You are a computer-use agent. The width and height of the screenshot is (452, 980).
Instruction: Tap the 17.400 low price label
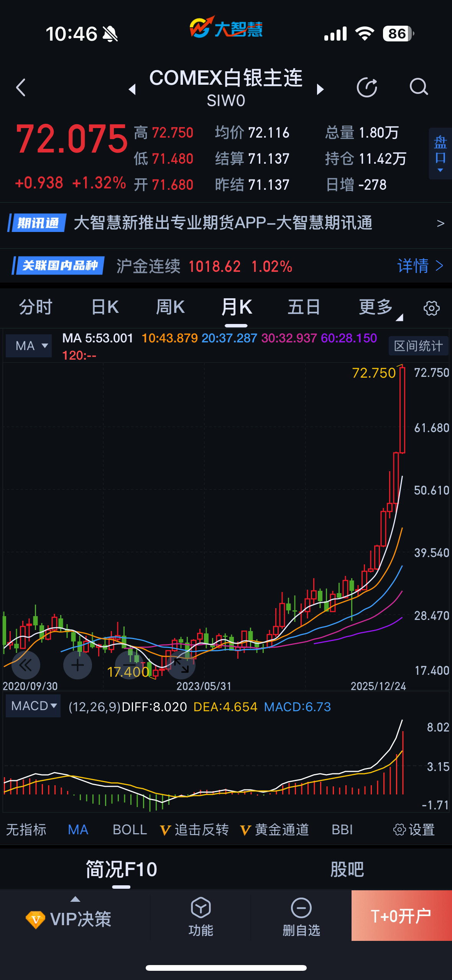click(128, 672)
